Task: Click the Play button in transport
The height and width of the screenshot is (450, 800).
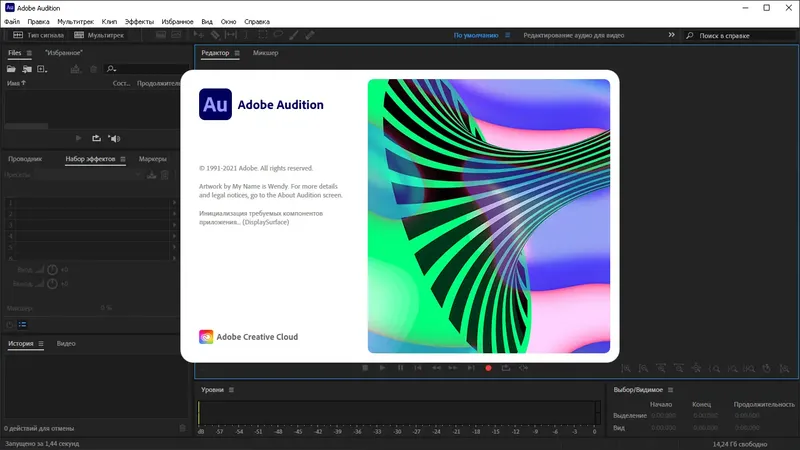Action: pyautogui.click(x=382, y=368)
